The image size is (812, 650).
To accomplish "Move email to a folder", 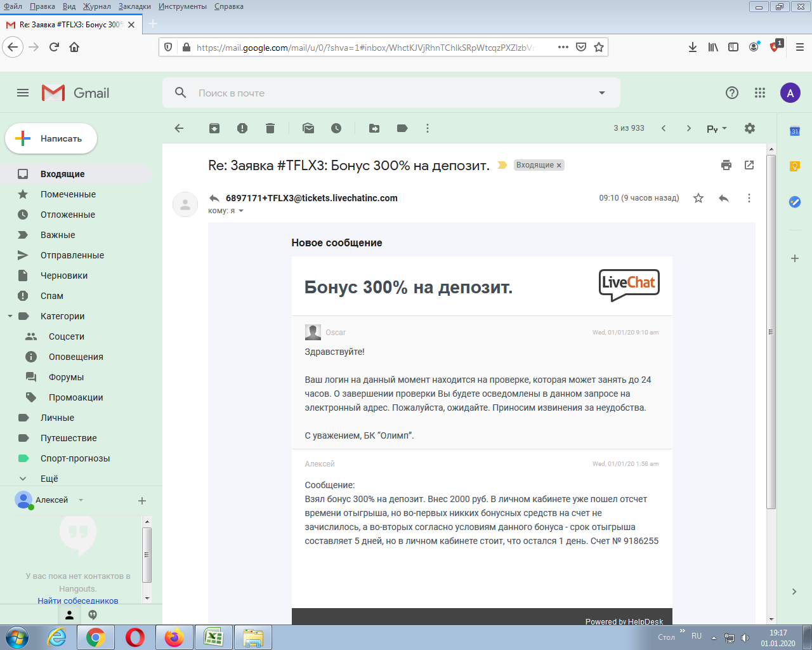I will click(374, 128).
